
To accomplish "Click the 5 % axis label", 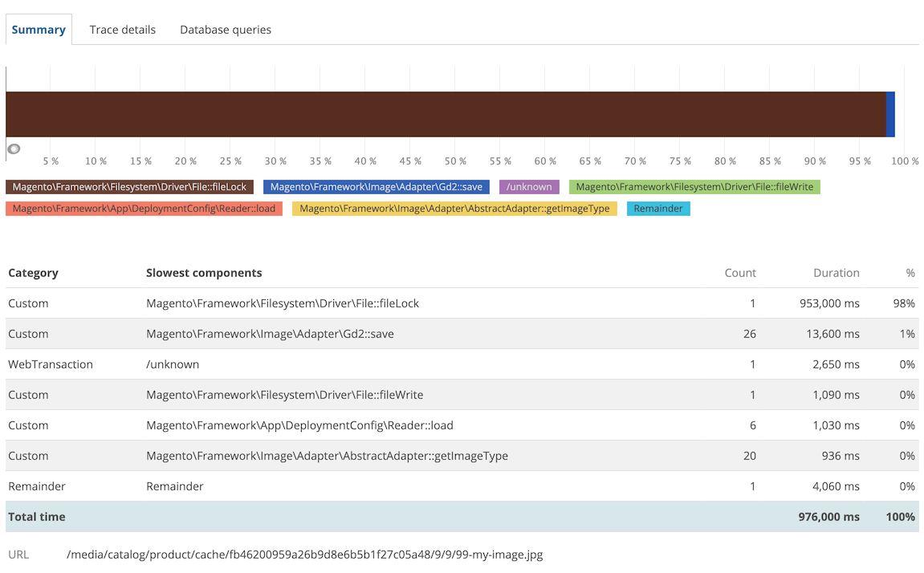I will click(x=51, y=161).
